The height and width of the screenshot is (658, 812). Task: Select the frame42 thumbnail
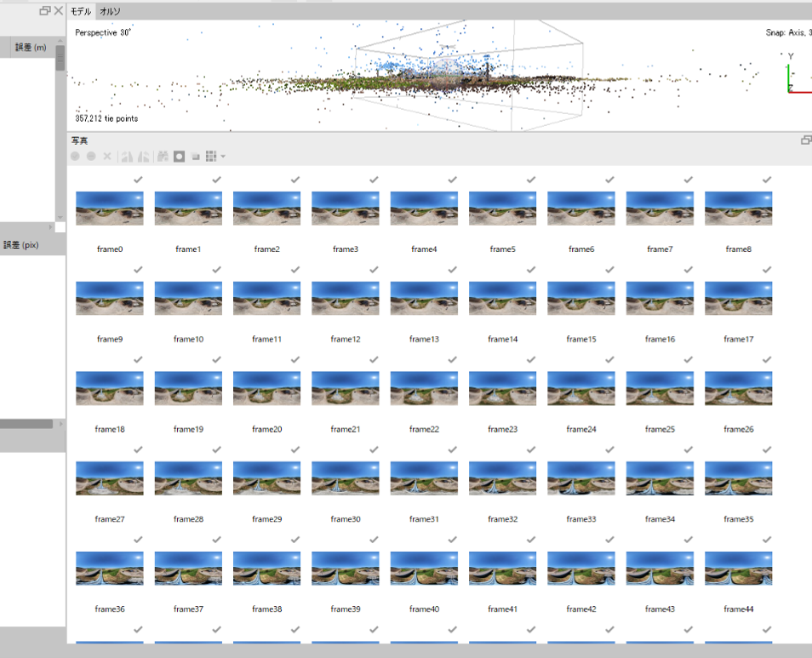coord(581,569)
